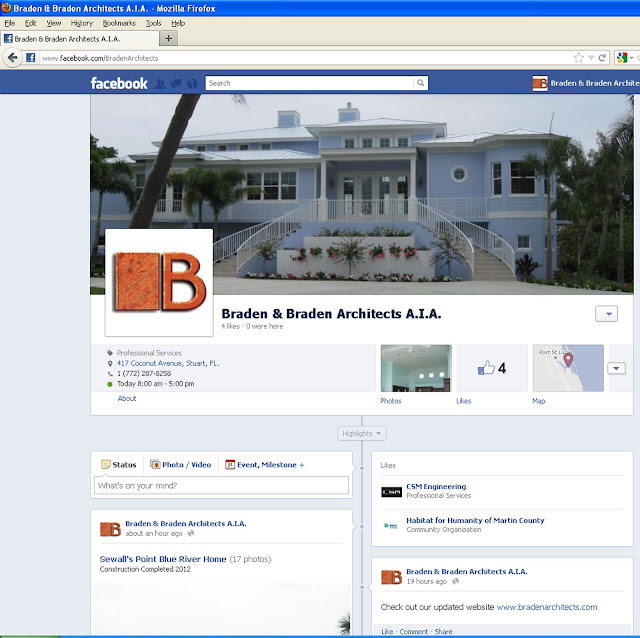Click the privacy globe next to 19 hours ago
Screen dimensions: 640x638
pos(456,581)
